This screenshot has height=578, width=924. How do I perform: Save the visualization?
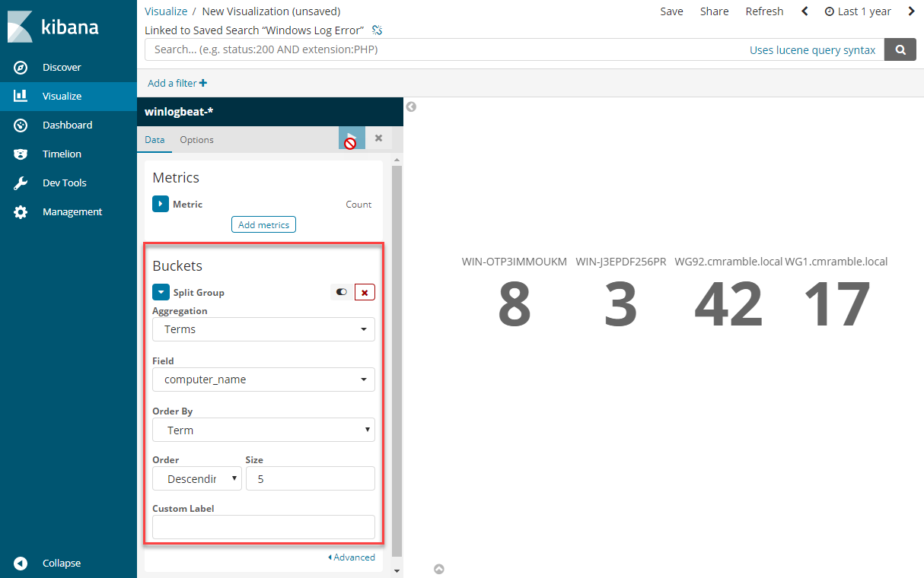(x=671, y=11)
